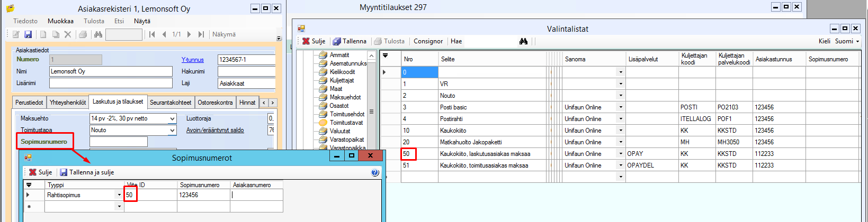Image resolution: width=868 pixels, height=222 pixels.
Task: Click the delete X icon in Asiakasrekisteri toolbar
Action: [x=68, y=34]
